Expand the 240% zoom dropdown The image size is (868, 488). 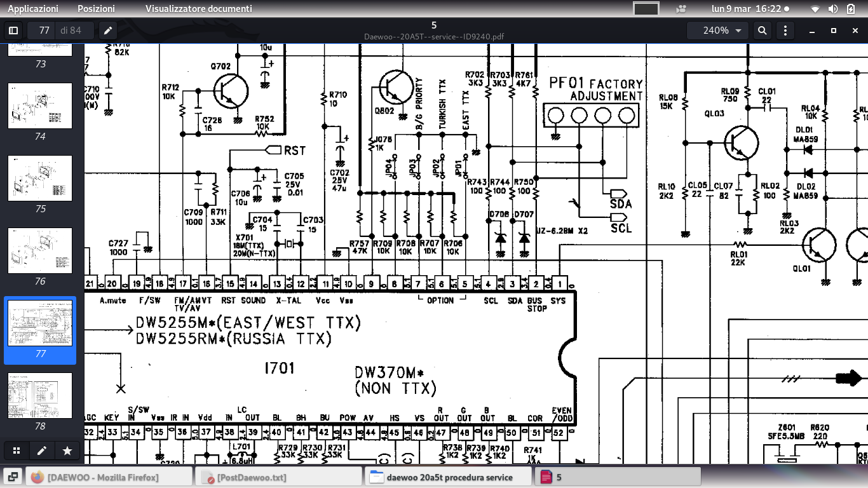coord(722,30)
